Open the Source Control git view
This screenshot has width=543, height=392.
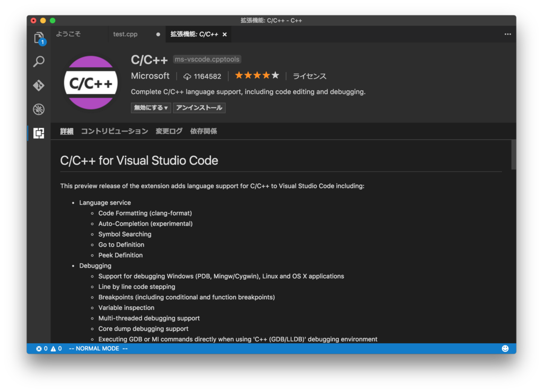(39, 85)
